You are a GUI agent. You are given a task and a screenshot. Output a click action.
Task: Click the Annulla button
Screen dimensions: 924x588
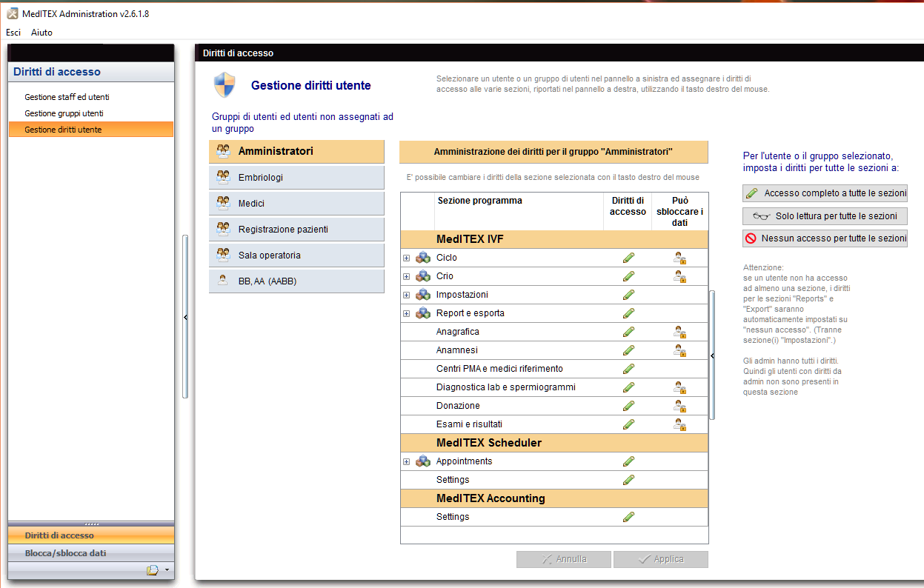[564, 559]
